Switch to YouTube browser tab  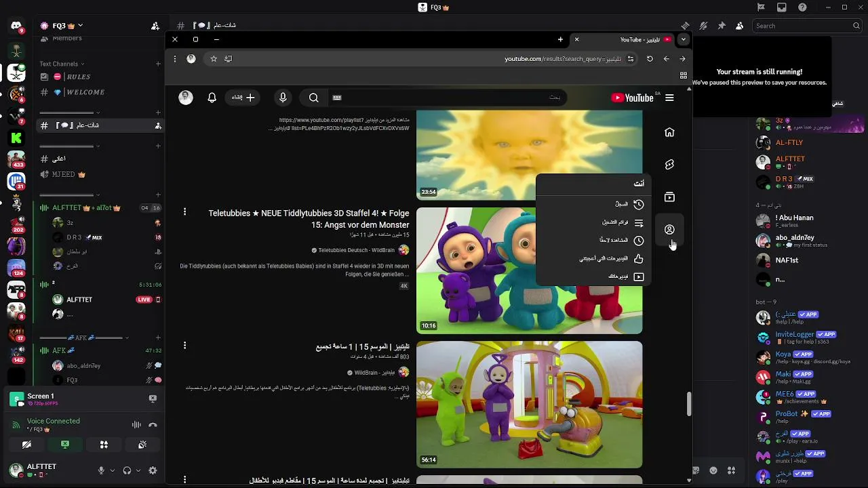click(x=622, y=39)
